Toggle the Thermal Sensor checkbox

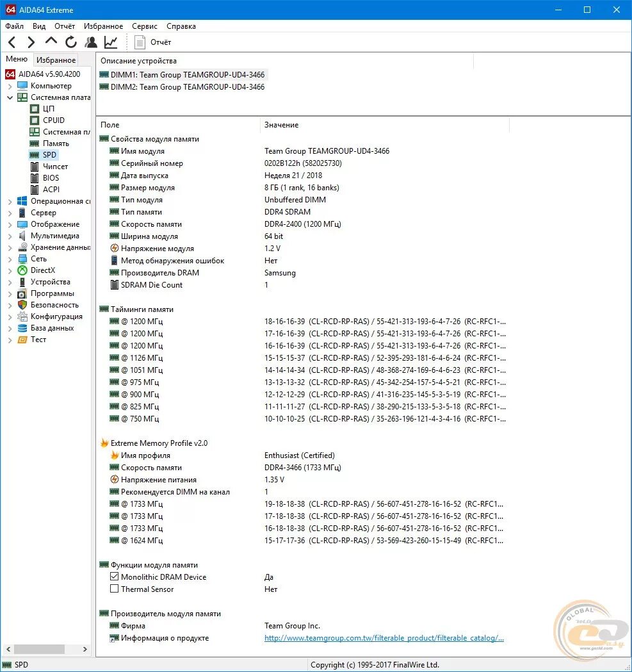[x=115, y=589]
